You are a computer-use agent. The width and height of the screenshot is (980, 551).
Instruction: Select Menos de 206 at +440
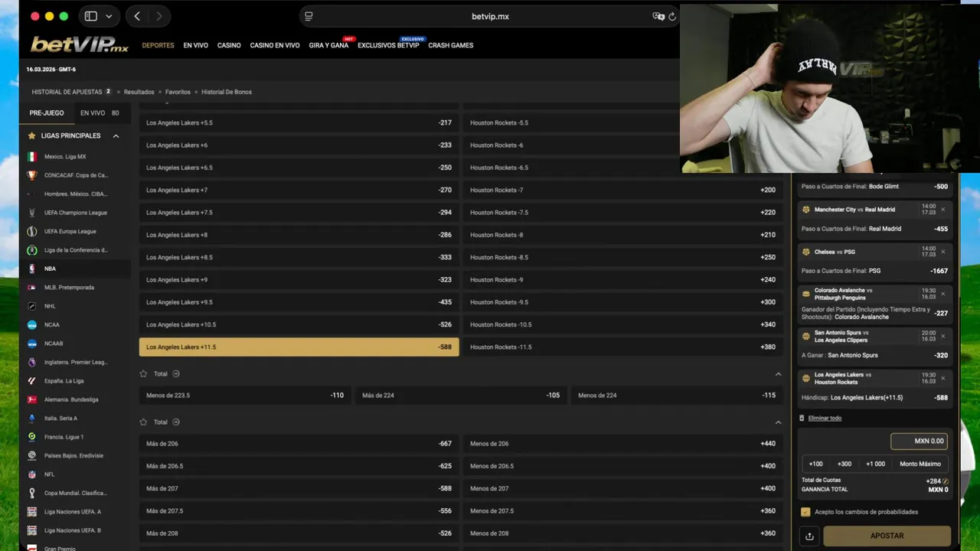(x=622, y=444)
